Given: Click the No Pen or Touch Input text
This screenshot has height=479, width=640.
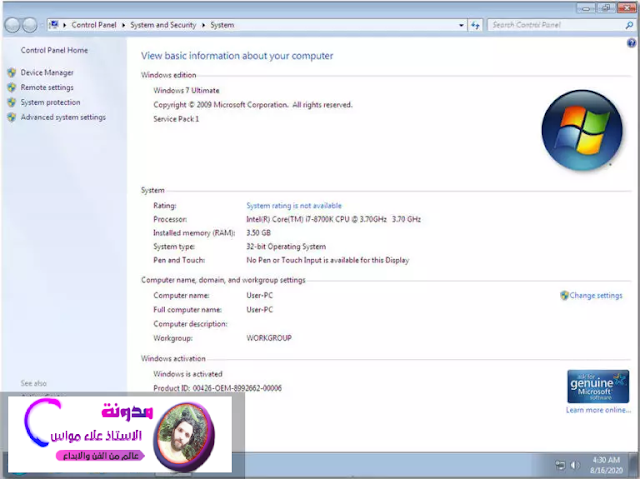Looking at the screenshot, I should coord(328,260).
